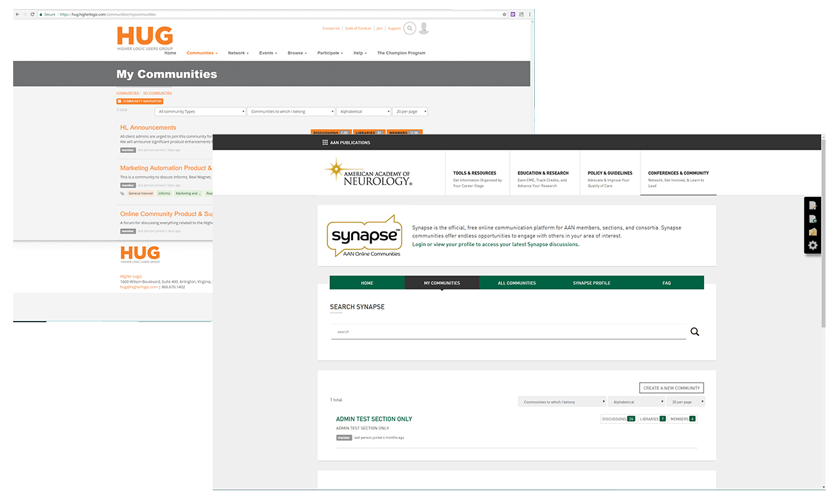
Task: Click the HUG logo in the page footer
Action: click(140, 255)
